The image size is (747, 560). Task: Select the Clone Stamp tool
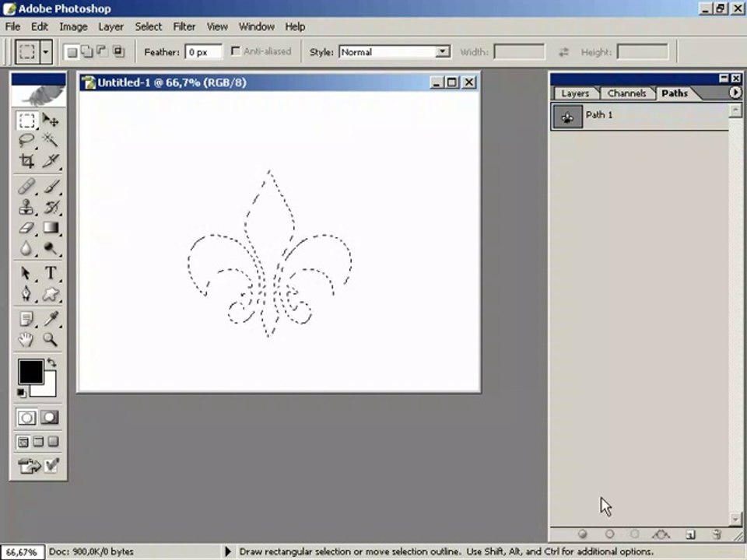pyautogui.click(x=26, y=207)
